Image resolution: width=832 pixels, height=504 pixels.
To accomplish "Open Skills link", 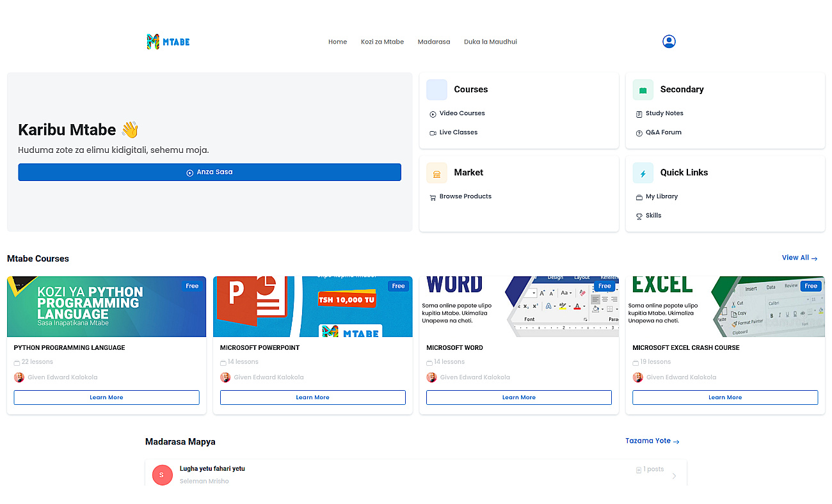I will [x=653, y=216].
